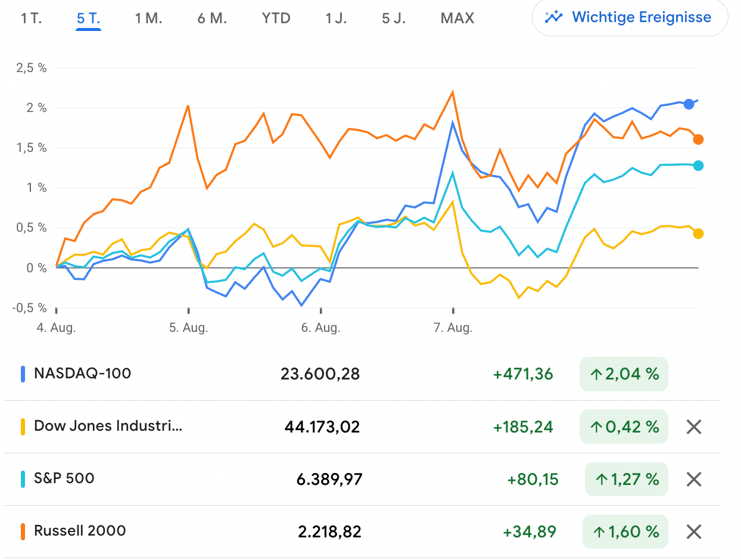Click the Dow Jones 0,42 % change badge
The image size is (741, 560).
tap(624, 427)
